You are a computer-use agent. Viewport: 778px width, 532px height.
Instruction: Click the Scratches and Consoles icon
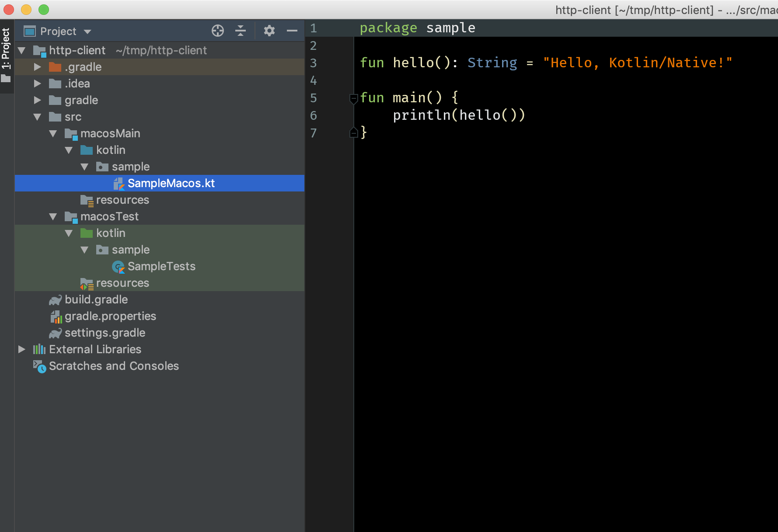(x=39, y=366)
